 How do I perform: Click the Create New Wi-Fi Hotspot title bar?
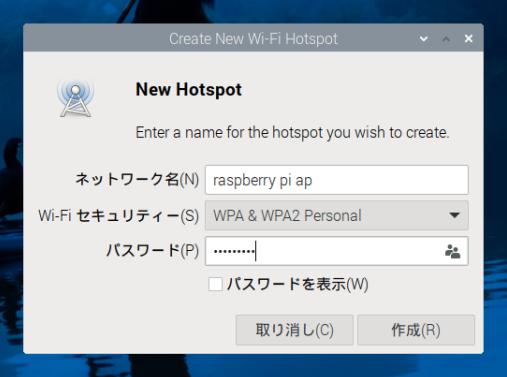click(x=253, y=39)
